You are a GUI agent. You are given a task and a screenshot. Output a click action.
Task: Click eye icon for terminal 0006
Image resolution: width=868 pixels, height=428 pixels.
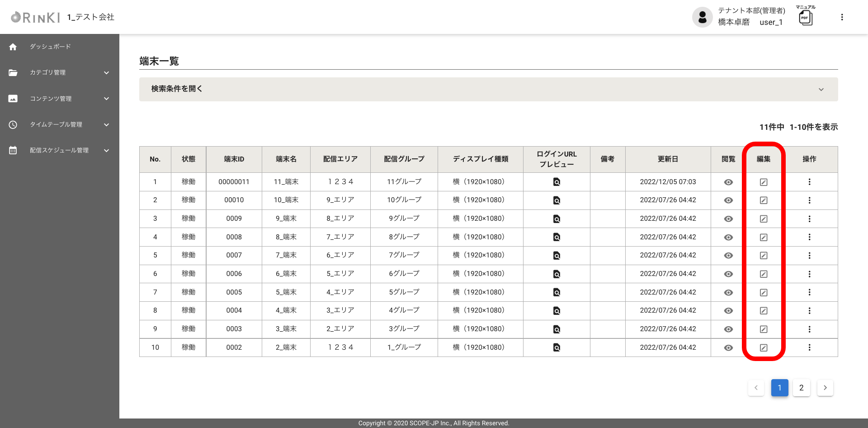tap(728, 274)
